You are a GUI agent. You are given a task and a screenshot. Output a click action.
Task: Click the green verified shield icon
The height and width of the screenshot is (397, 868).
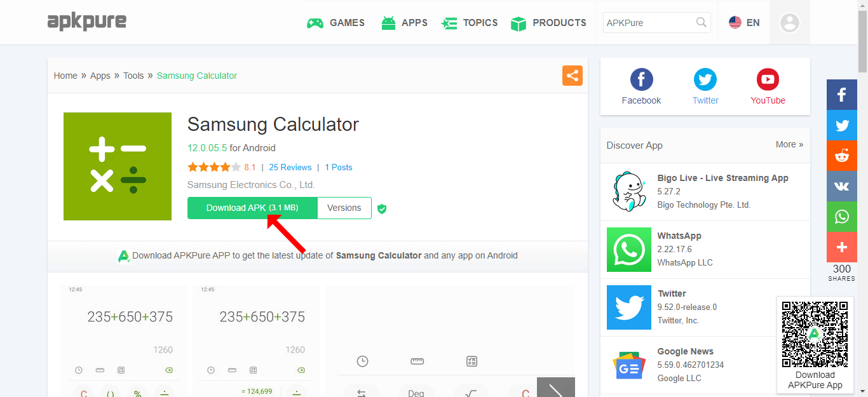click(x=382, y=208)
